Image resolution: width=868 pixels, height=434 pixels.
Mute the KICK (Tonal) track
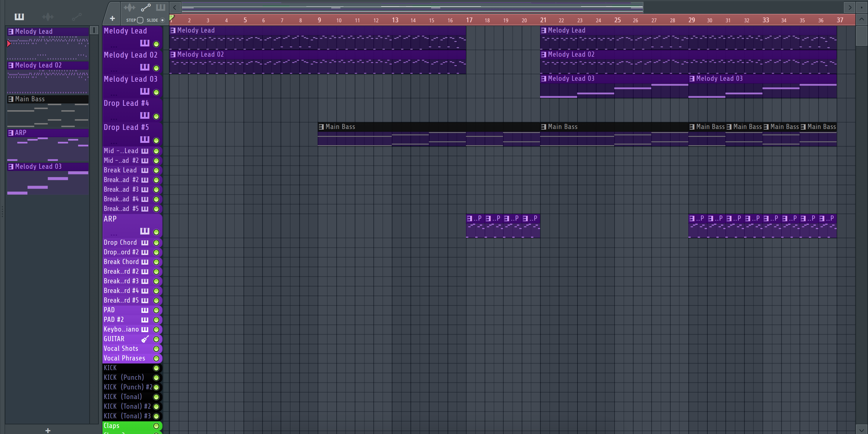(156, 397)
